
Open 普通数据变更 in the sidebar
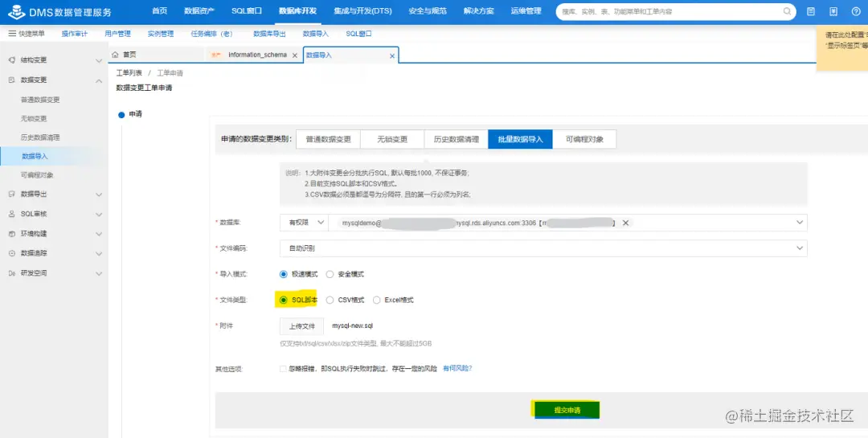[x=40, y=100]
